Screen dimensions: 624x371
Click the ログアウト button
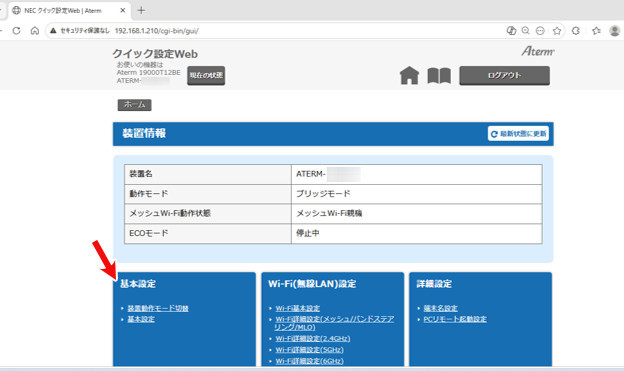pos(505,76)
